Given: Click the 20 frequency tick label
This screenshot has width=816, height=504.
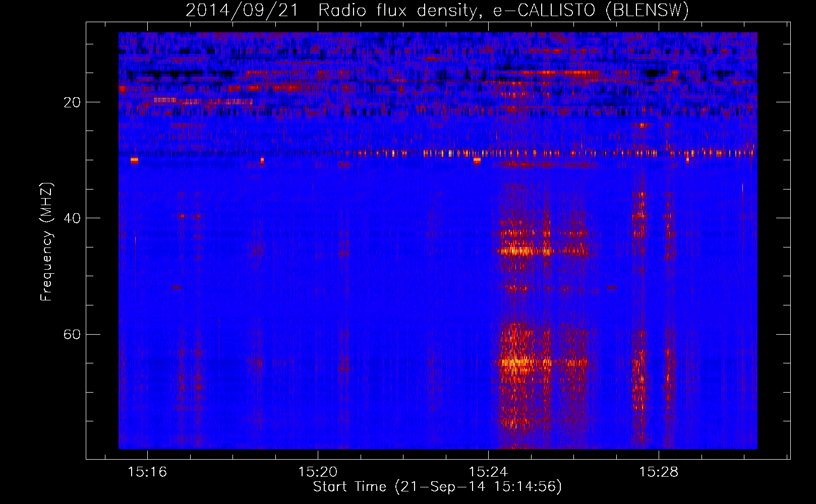Looking at the screenshot, I should (x=72, y=102).
